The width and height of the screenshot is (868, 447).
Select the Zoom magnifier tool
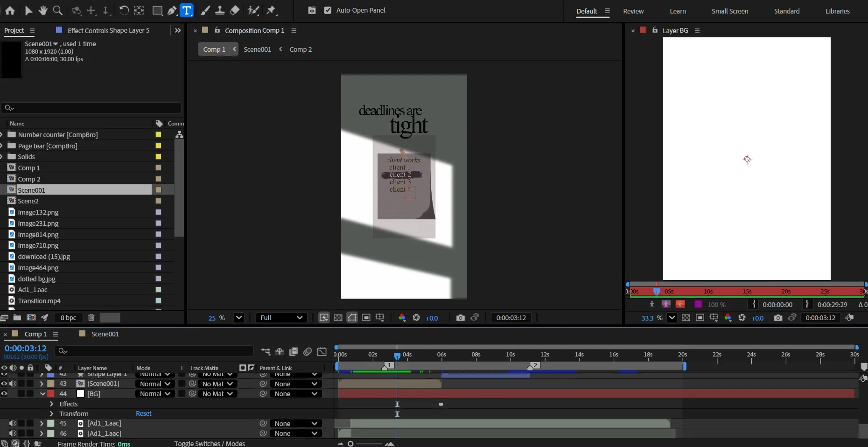pos(57,10)
